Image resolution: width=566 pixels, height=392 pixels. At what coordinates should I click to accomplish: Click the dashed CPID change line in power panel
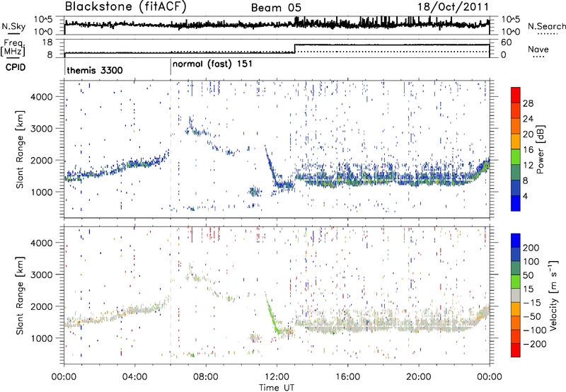pyautogui.click(x=171, y=149)
